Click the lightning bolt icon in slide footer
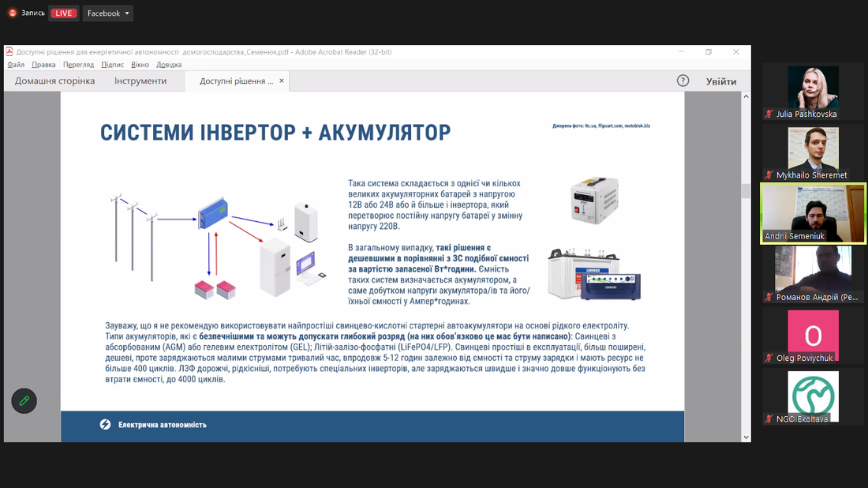Screen dimensions: 868x488 coord(105,424)
